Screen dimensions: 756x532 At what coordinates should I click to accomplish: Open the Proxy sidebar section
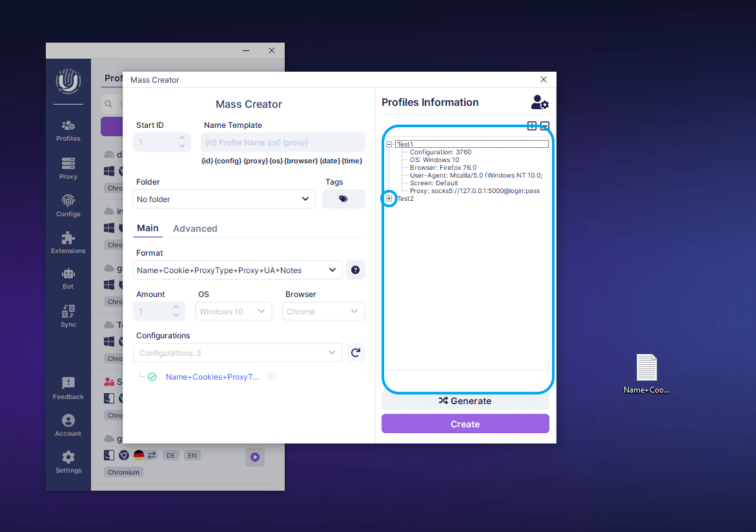tap(68, 168)
